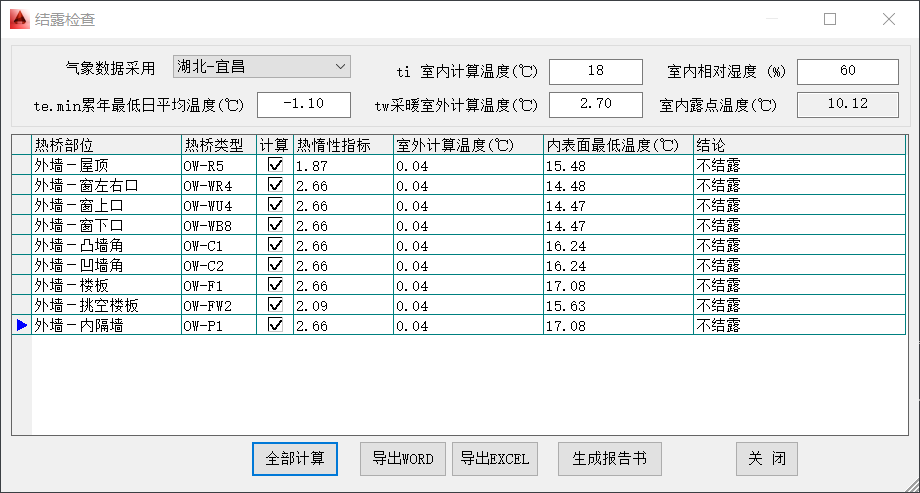Maximize the 结露检查 dialog window

[x=829, y=19]
